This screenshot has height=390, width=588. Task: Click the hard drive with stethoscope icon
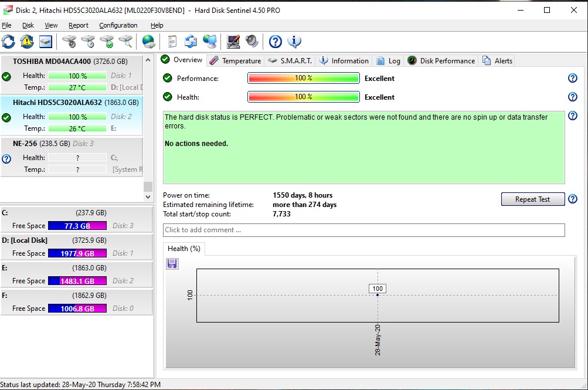click(x=69, y=42)
